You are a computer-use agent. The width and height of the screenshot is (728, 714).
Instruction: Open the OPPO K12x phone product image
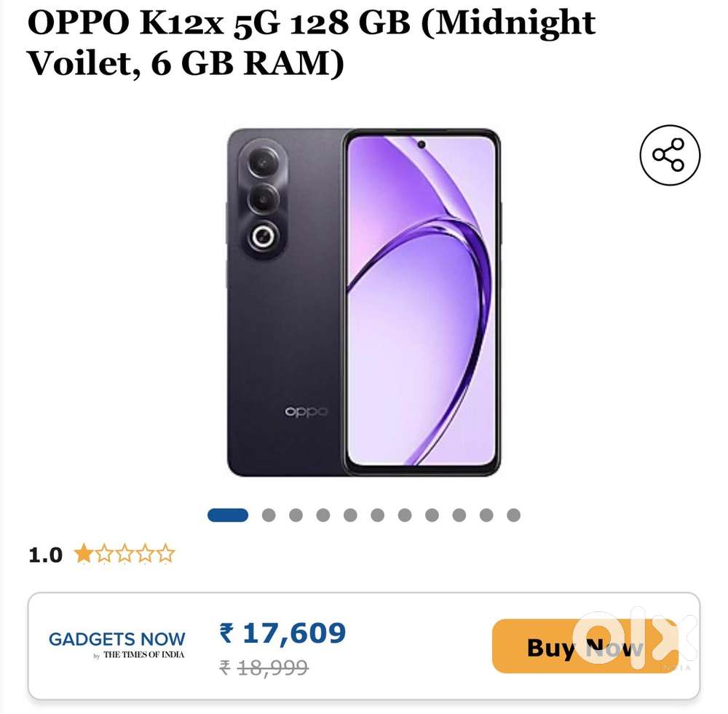[x=363, y=303]
